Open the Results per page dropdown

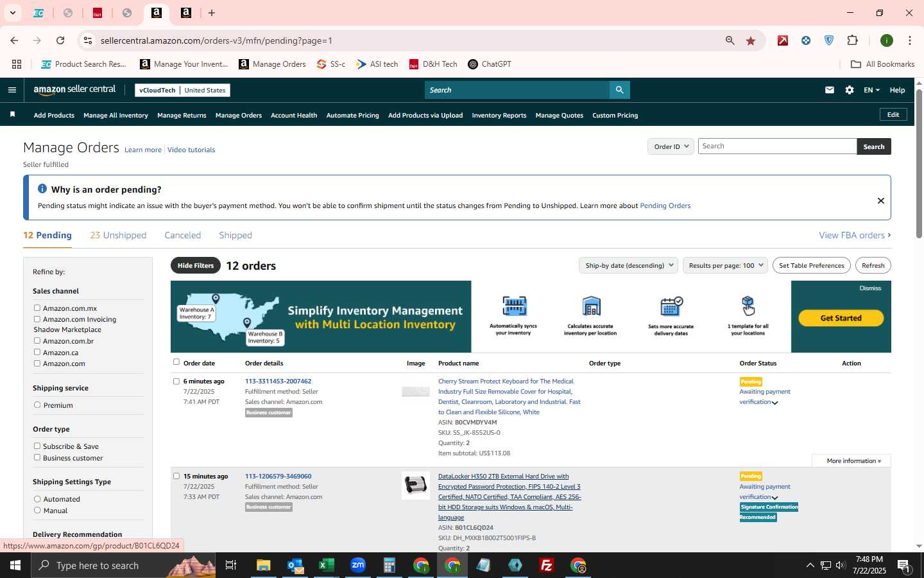725,265
